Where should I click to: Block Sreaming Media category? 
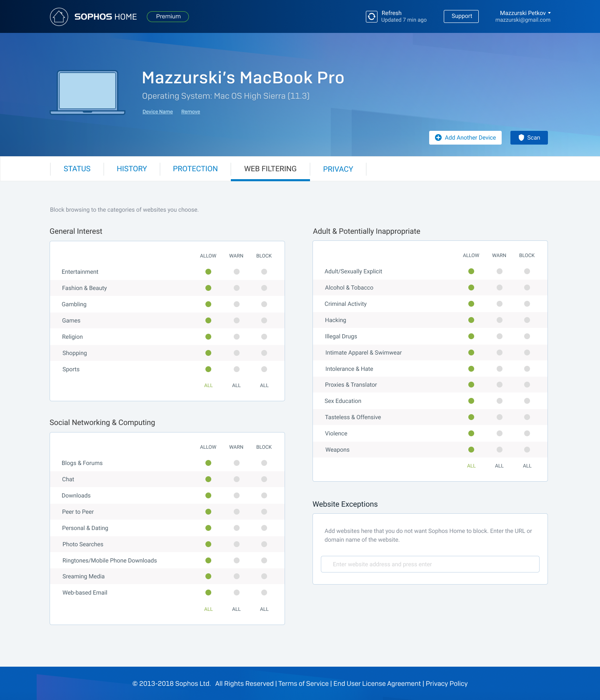[x=264, y=576]
